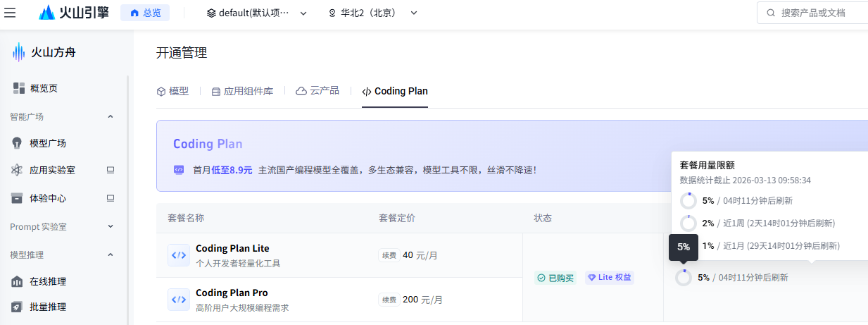Click the 在线推理 chart icon
868x325 pixels.
pos(18,281)
